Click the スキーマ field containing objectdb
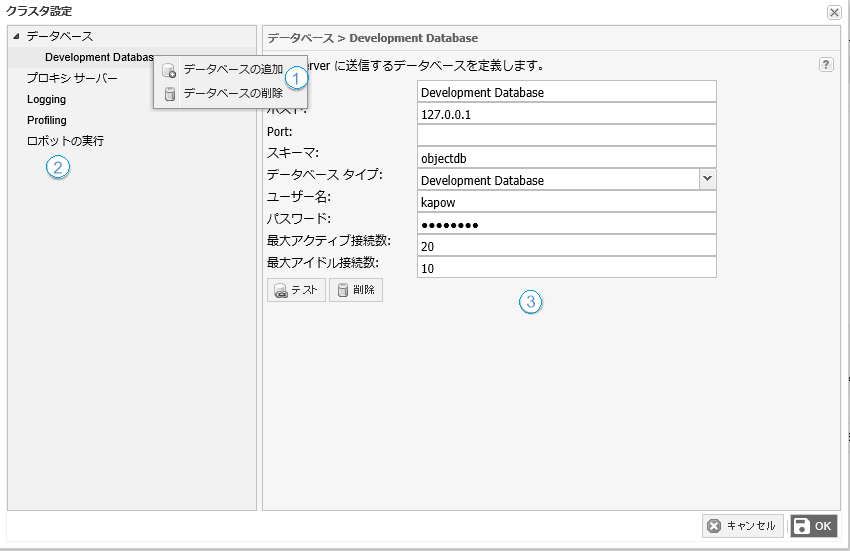The width and height of the screenshot is (850, 551). click(x=566, y=157)
